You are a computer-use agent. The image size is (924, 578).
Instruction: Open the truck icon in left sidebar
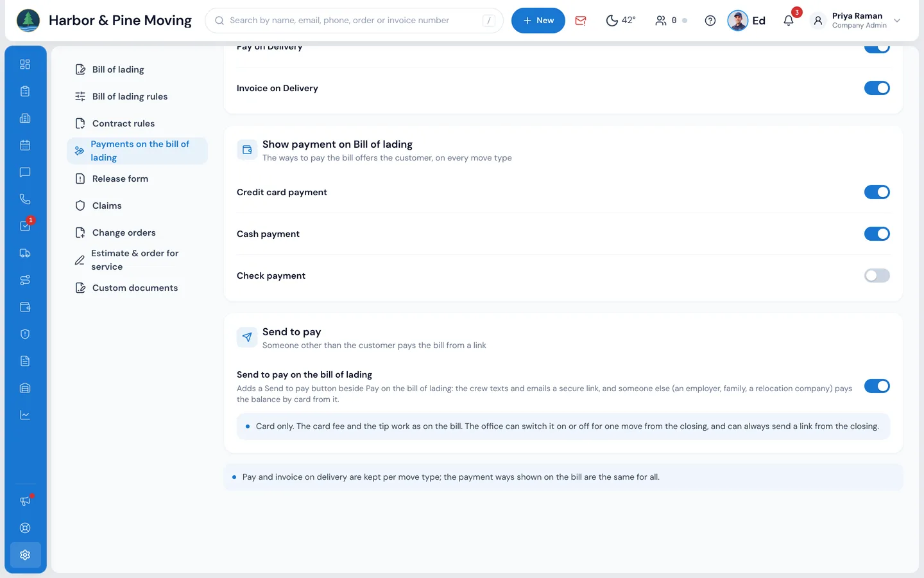coord(25,253)
